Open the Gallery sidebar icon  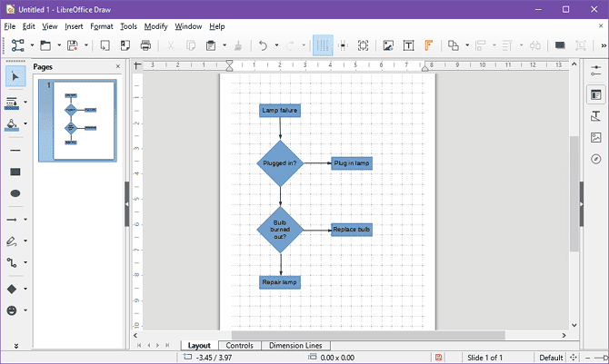coord(595,137)
